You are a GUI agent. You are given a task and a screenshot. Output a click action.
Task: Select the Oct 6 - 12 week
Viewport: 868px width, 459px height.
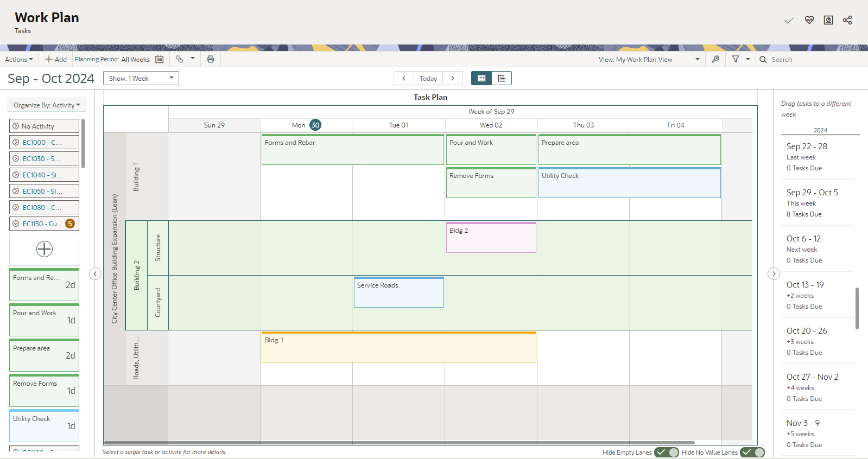[818, 249]
